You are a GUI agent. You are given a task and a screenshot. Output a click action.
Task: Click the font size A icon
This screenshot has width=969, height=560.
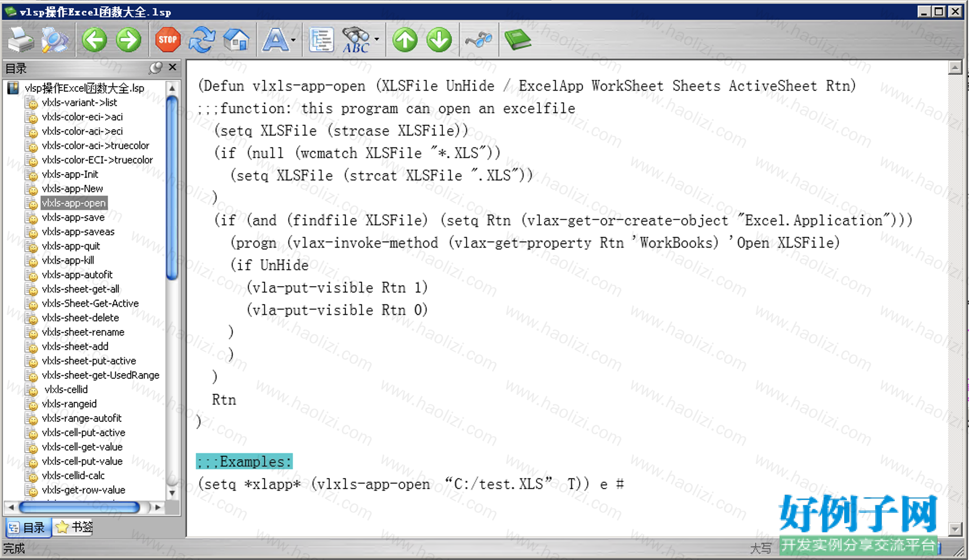pos(275,40)
